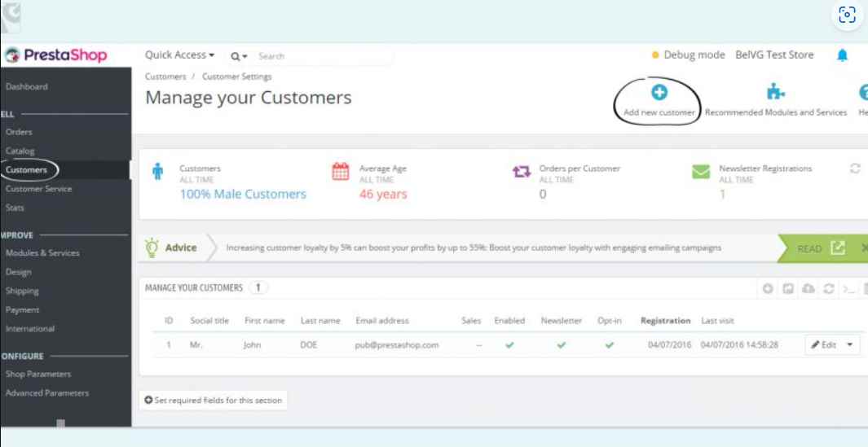
Task: Focus the top Search input field
Action: point(324,56)
